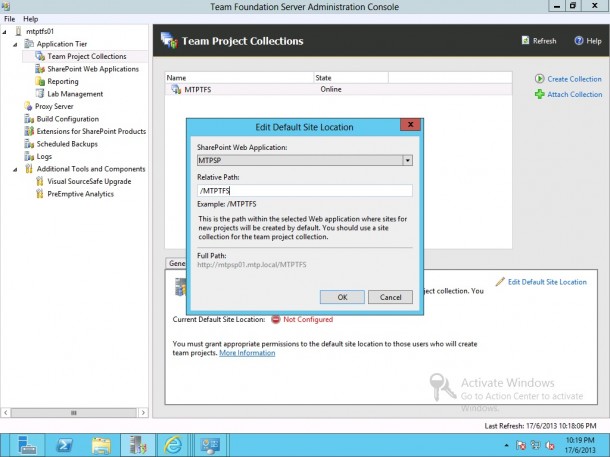Click the Attach Collection plus icon
The height and width of the screenshot is (457, 610).
pyautogui.click(x=540, y=94)
